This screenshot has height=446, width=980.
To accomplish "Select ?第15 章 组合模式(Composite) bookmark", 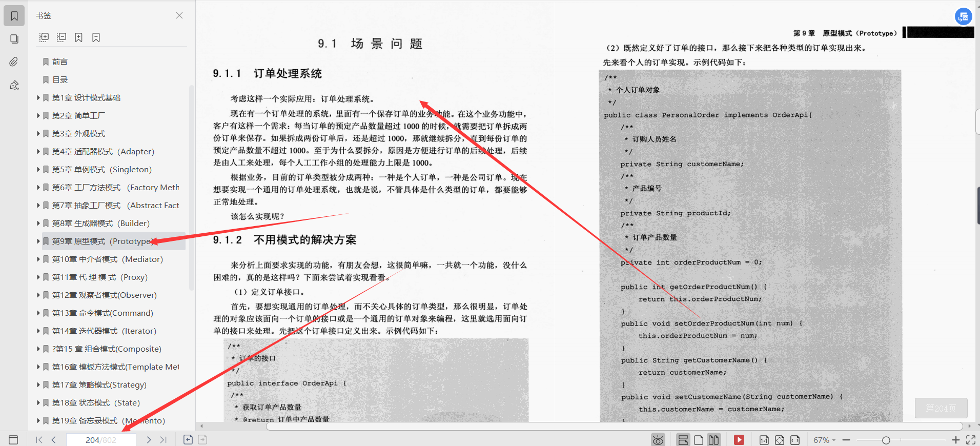I will point(107,349).
